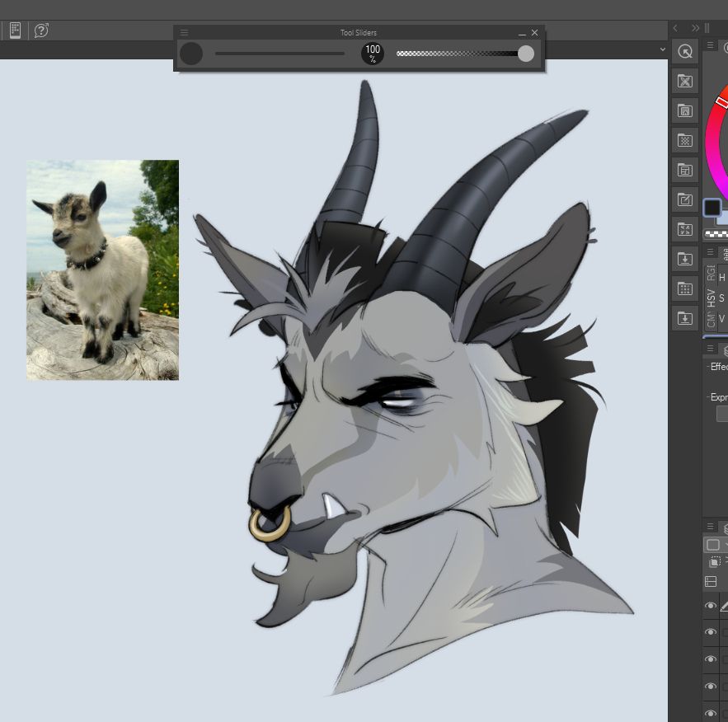Image resolution: width=728 pixels, height=722 pixels.
Task: Open the color slider panel menu
Action: [710, 252]
